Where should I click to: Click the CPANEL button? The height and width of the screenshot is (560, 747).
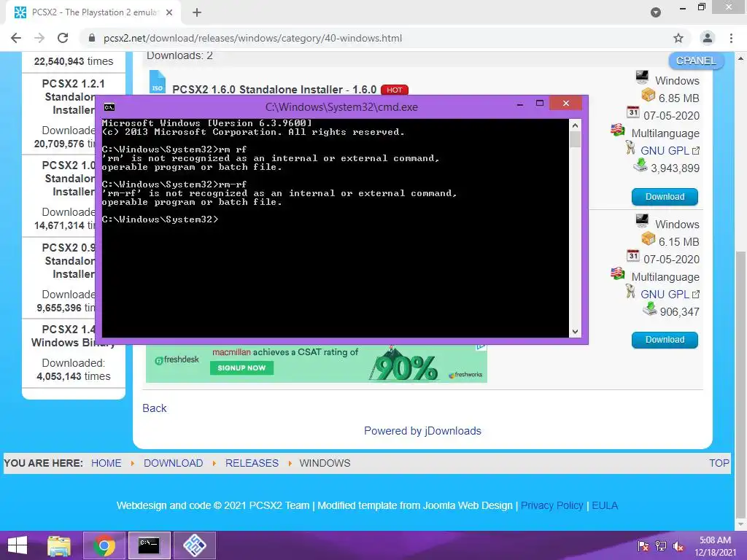[696, 61]
